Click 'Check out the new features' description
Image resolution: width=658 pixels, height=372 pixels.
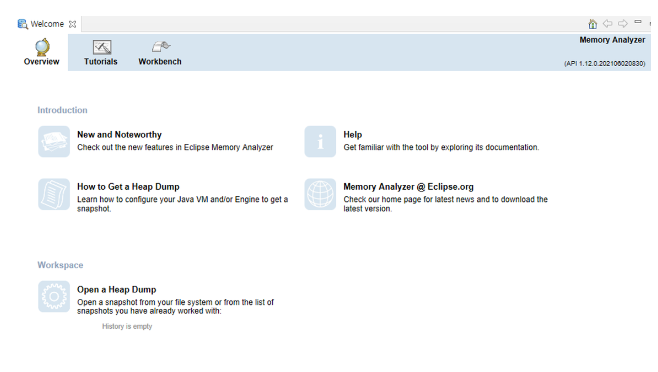175,147
